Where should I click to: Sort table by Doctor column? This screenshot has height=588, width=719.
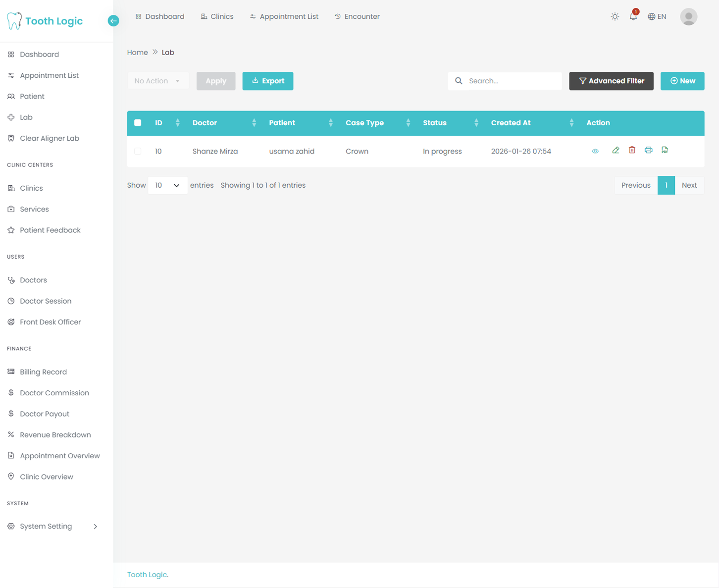tap(254, 123)
